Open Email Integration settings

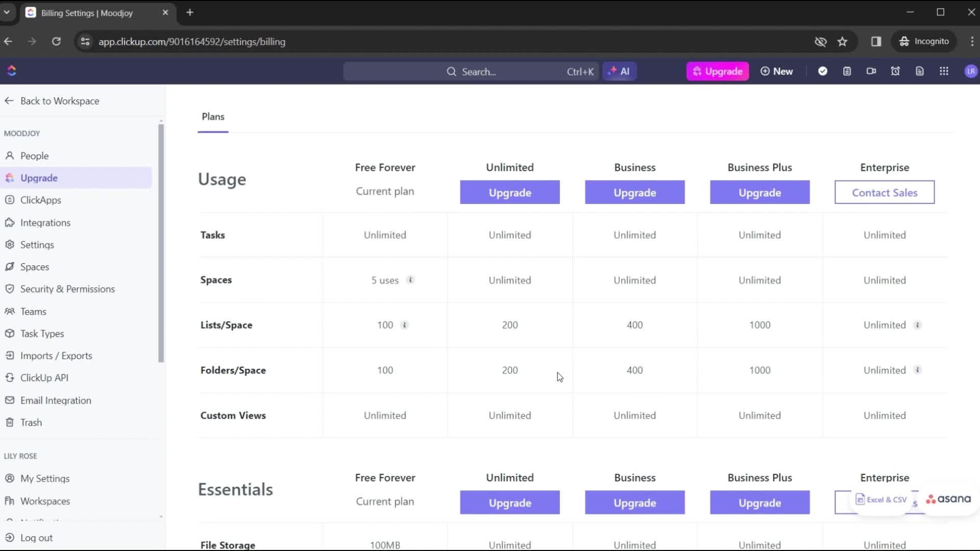[x=77, y=400]
